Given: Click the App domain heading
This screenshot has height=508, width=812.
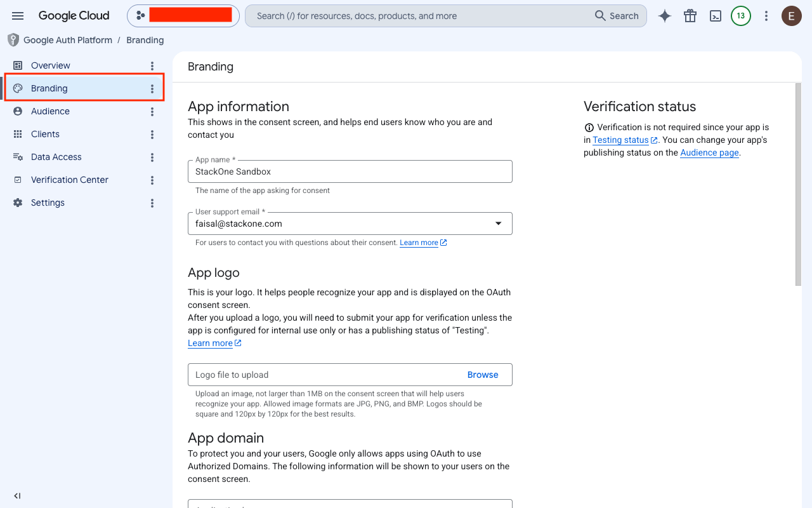Looking at the screenshot, I should [x=226, y=438].
